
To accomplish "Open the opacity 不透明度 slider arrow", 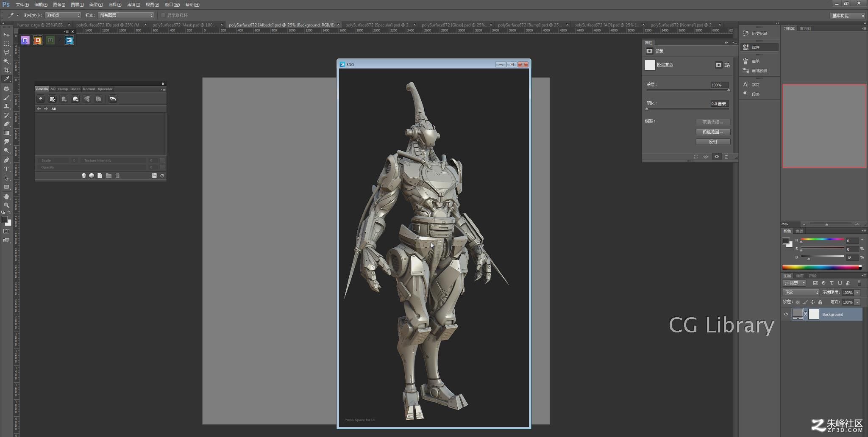I will click(857, 293).
